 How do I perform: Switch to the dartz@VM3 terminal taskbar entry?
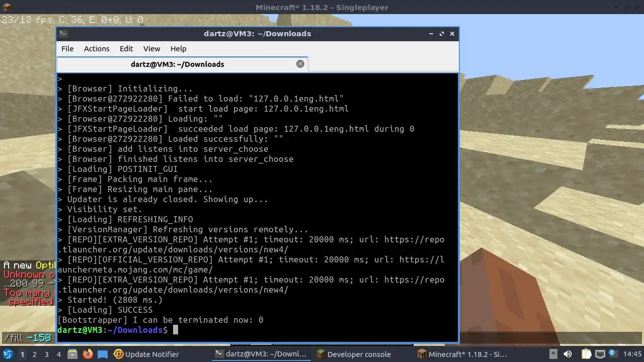(x=261, y=354)
